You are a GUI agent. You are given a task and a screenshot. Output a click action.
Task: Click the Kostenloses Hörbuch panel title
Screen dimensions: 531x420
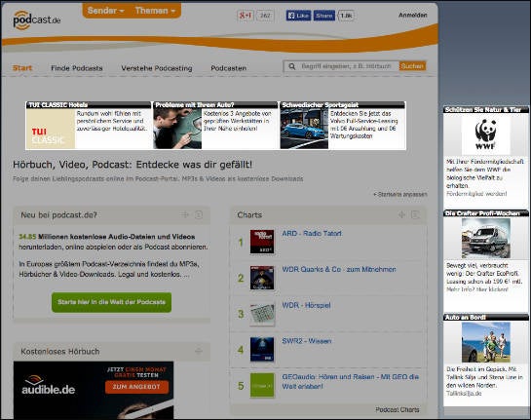point(60,352)
